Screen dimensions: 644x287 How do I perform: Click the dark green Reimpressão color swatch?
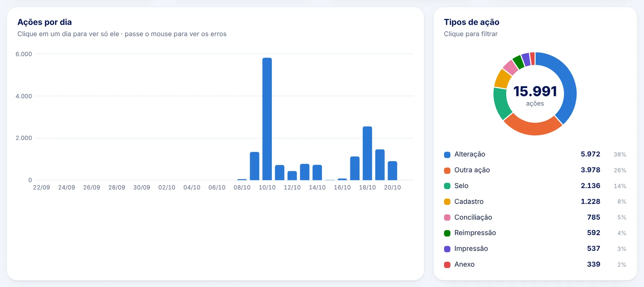click(x=447, y=233)
